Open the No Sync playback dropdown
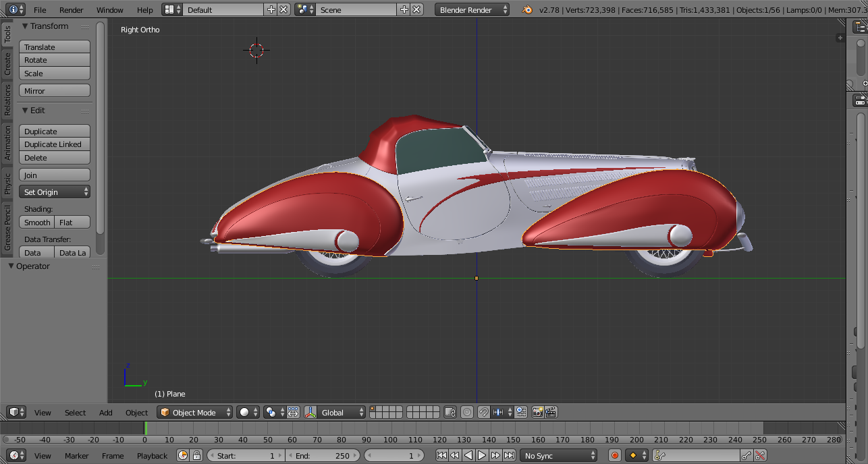This screenshot has height=464, width=868. coord(558,455)
